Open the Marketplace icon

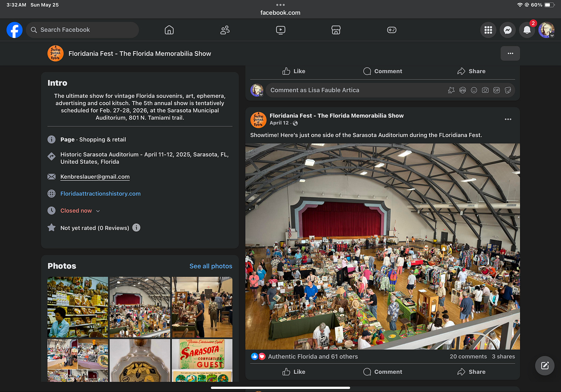pyautogui.click(x=336, y=30)
